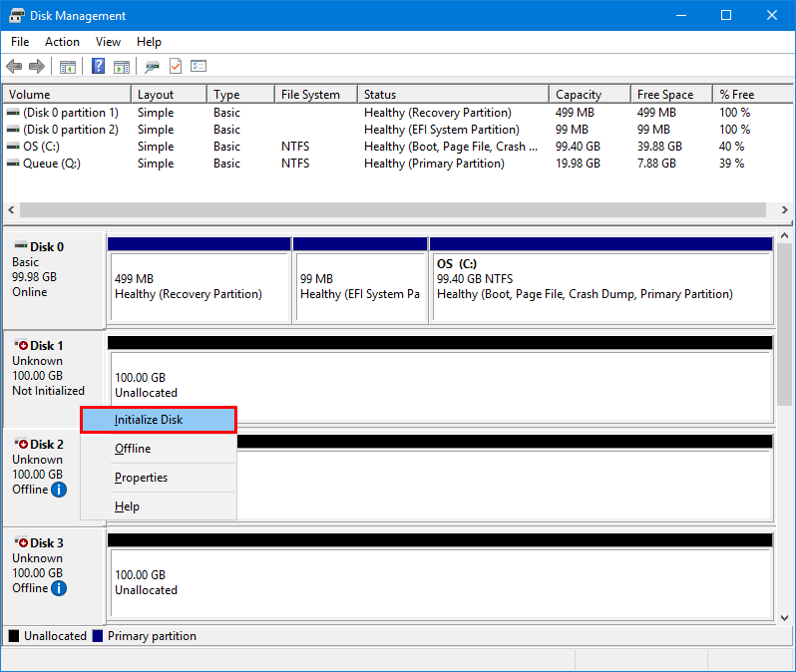Sort by the File System column header
This screenshot has height=672, width=796.
(x=310, y=95)
